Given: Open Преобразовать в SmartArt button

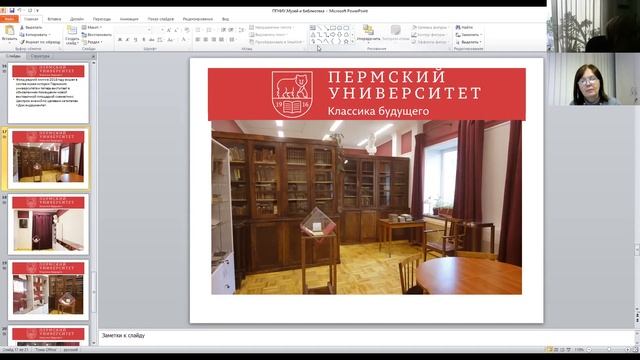Looking at the screenshot, I should (x=276, y=42).
